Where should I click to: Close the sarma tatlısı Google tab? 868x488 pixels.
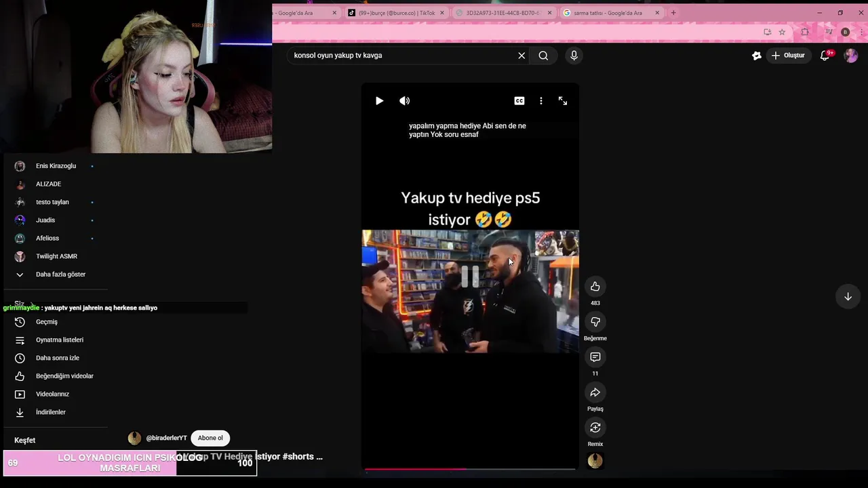click(x=657, y=13)
